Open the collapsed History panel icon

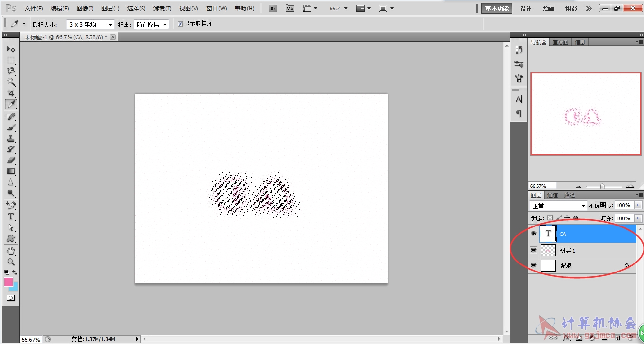(x=519, y=50)
